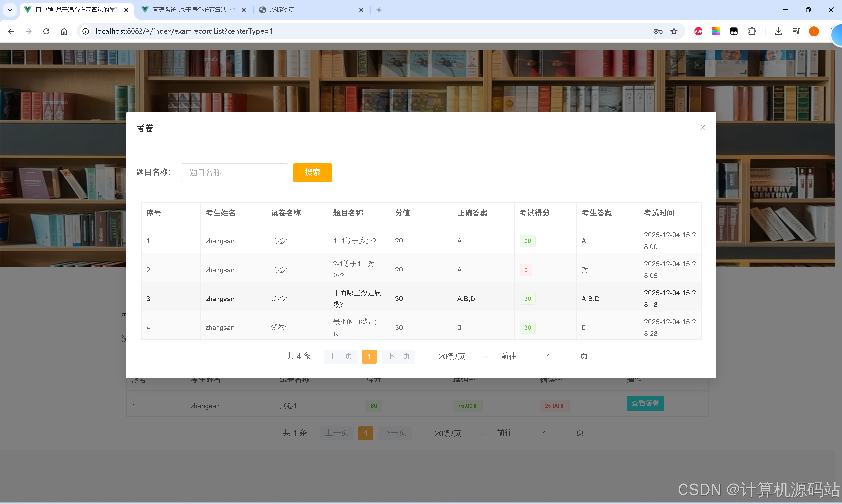Screen dimensions: 842x504
Task: Bookmark this page with the star
Action: click(674, 31)
